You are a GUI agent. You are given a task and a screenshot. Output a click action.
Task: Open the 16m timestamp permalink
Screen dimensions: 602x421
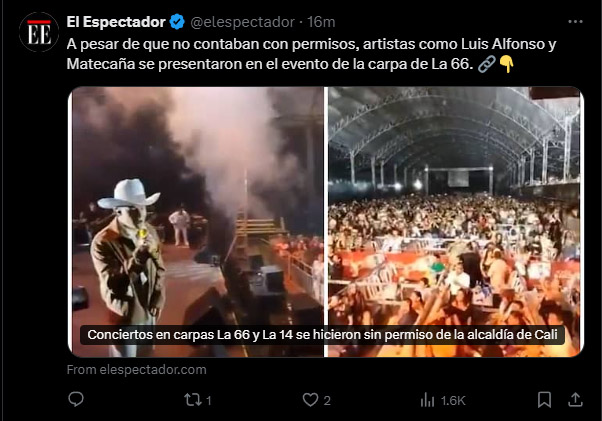point(321,22)
